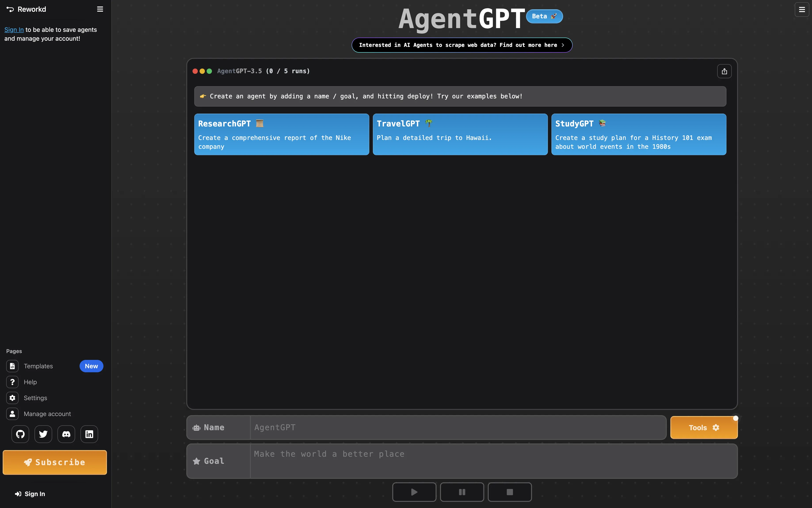Start the agent with the play button
812x508 pixels.
(x=414, y=492)
